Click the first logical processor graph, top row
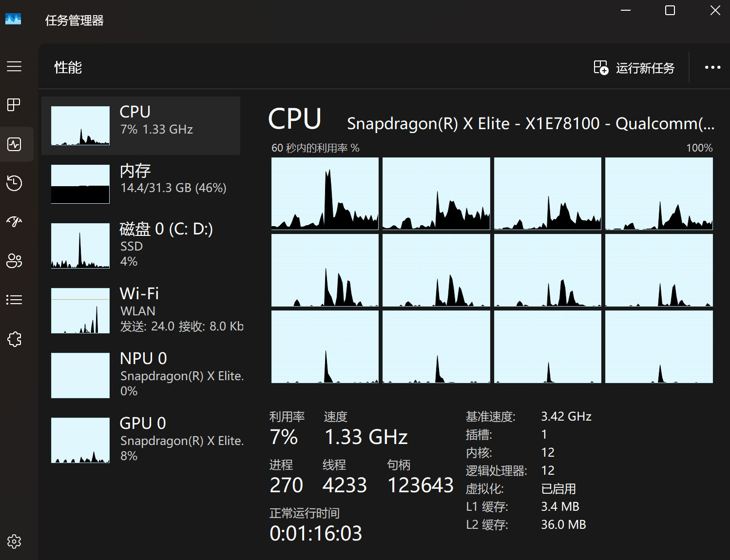This screenshot has height=560, width=730. (325, 193)
